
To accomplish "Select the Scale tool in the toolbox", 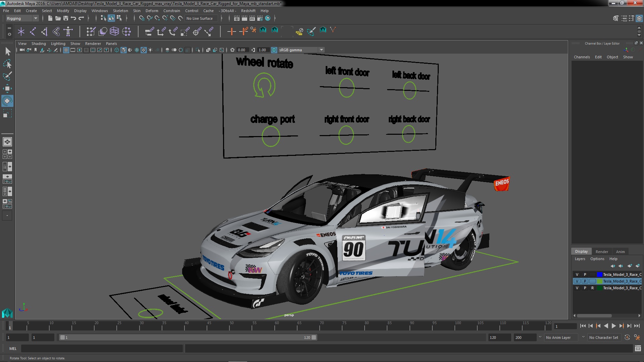I will [x=7, y=113].
